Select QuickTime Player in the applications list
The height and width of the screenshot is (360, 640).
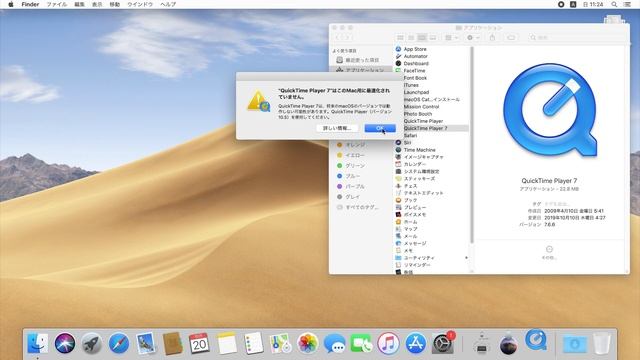point(423,121)
